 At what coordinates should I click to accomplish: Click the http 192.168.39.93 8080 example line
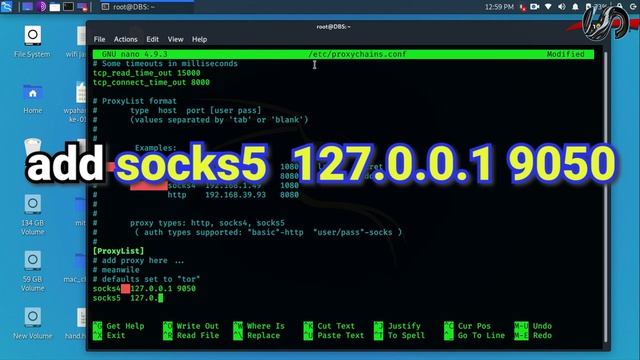(233, 195)
